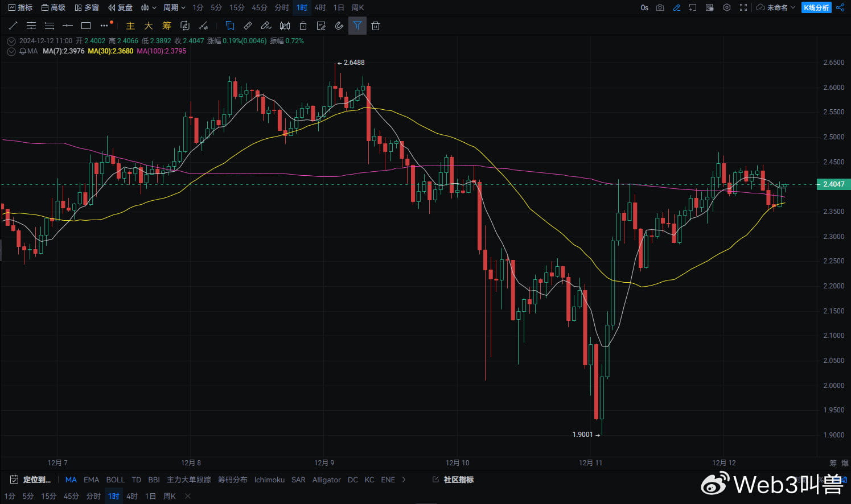The height and width of the screenshot is (504, 851).
Task: Click the 2.4047 current price label
Action: (833, 184)
